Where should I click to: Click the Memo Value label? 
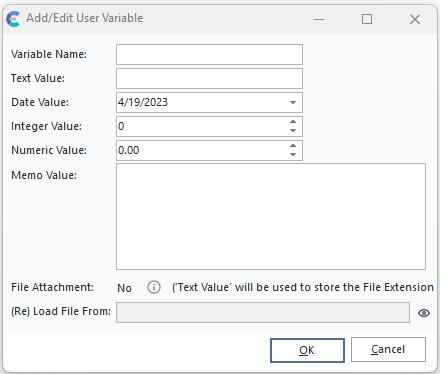[44, 175]
